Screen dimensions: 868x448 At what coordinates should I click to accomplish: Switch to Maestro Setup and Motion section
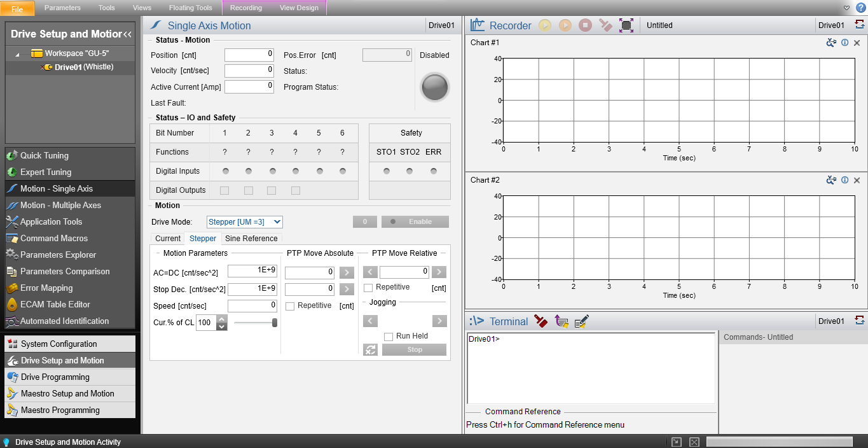pos(70,393)
